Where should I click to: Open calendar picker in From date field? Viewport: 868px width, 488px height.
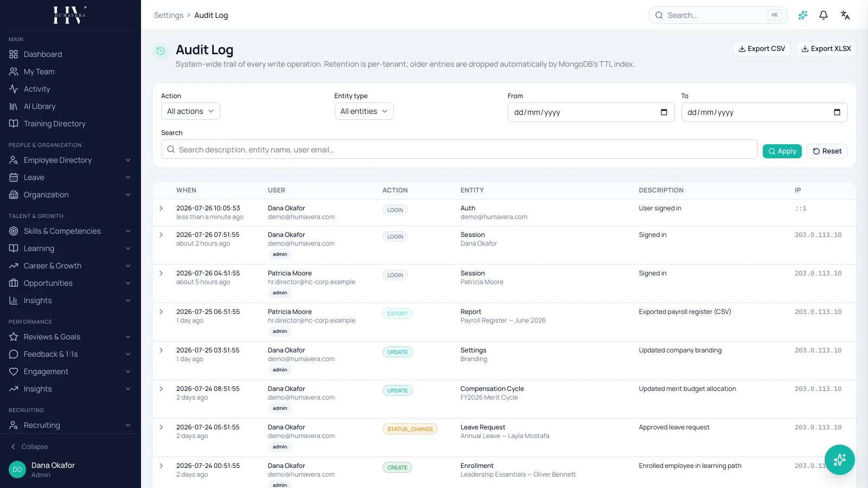click(x=664, y=112)
